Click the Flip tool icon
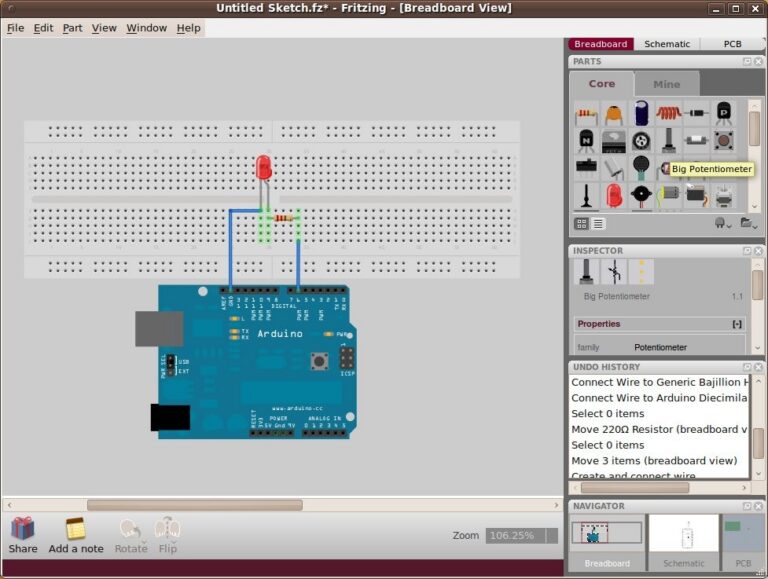This screenshot has height=579, width=768. [x=167, y=529]
